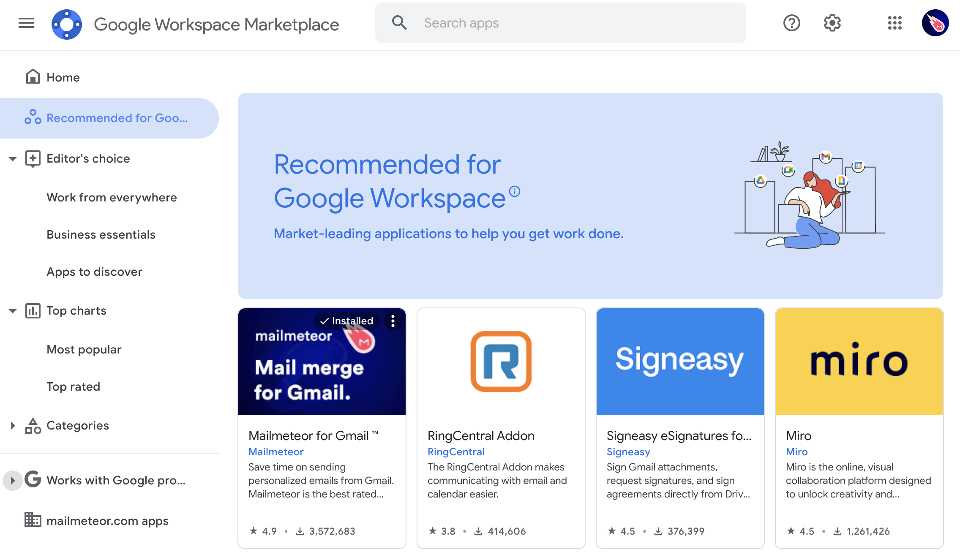The width and height of the screenshot is (960, 560).
Task: Open RingCentral Addon app title
Action: (481, 435)
